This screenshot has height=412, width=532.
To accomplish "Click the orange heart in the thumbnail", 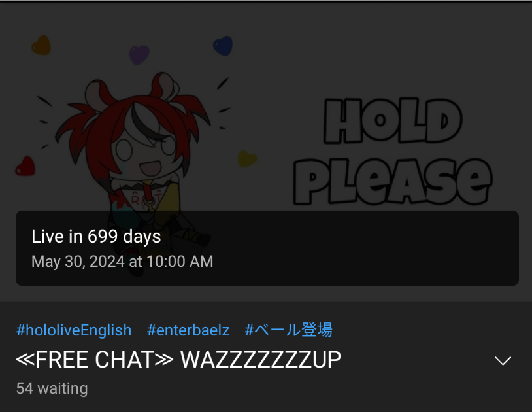I will pos(41,45).
